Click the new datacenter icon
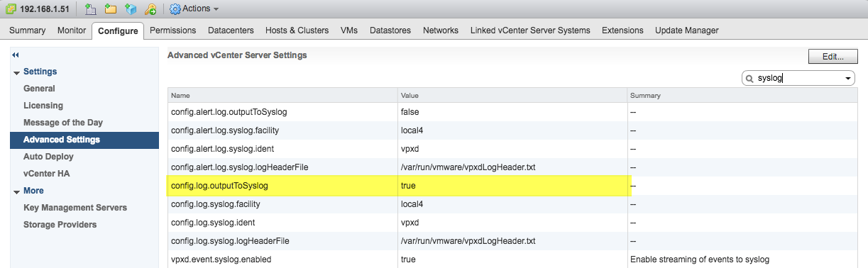Screen dimensions: 868x268 tap(90, 9)
